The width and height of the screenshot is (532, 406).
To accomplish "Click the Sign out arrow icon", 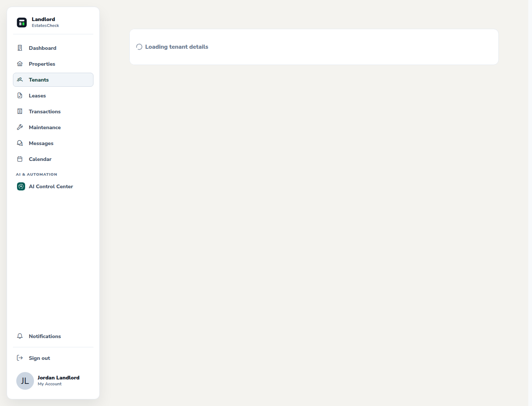I will 20,358.
